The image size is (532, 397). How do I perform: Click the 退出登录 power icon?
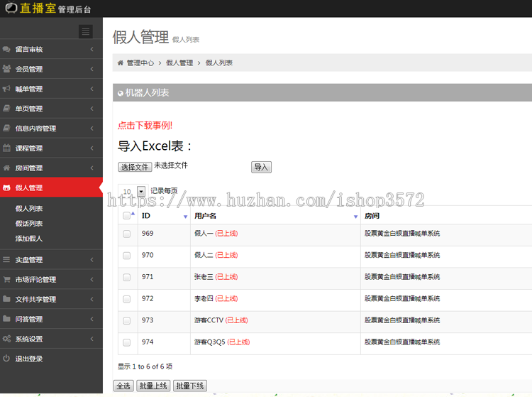pyautogui.click(x=6, y=358)
